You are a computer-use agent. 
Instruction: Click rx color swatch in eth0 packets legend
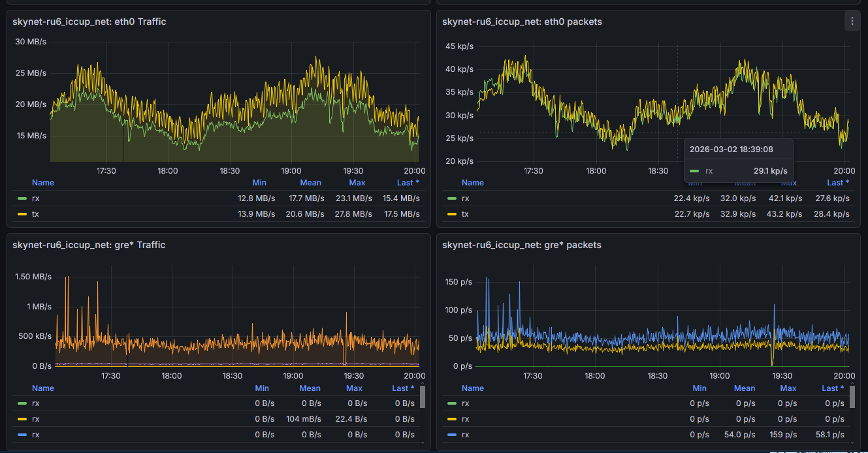click(452, 198)
